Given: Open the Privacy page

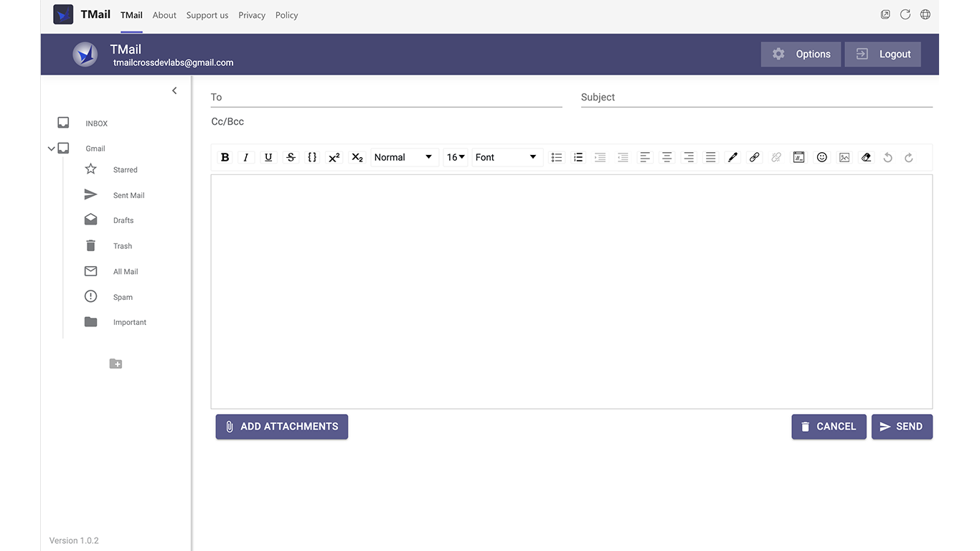Looking at the screenshot, I should point(252,15).
